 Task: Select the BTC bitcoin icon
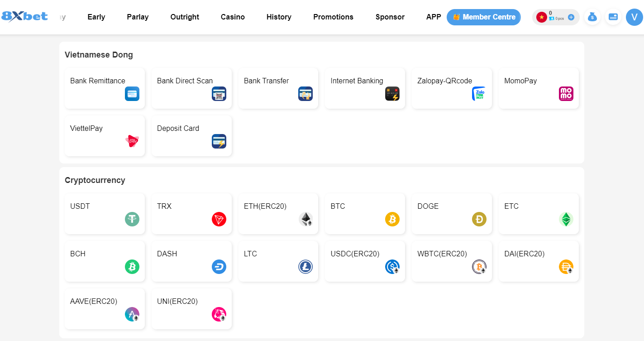392,219
